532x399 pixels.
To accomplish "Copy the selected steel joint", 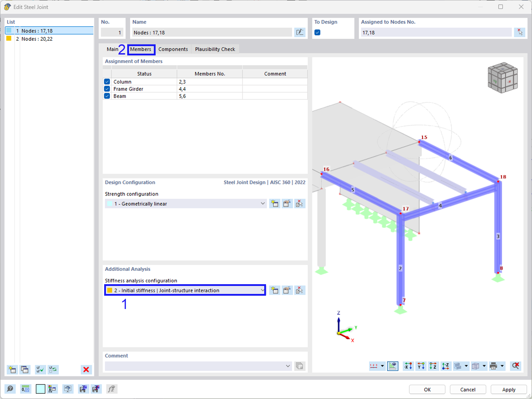I will [x=25, y=369].
